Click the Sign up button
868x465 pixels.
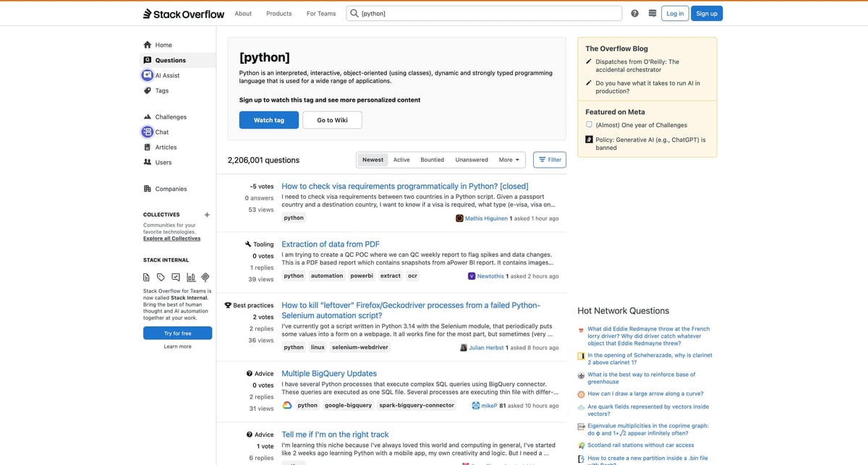coord(707,14)
